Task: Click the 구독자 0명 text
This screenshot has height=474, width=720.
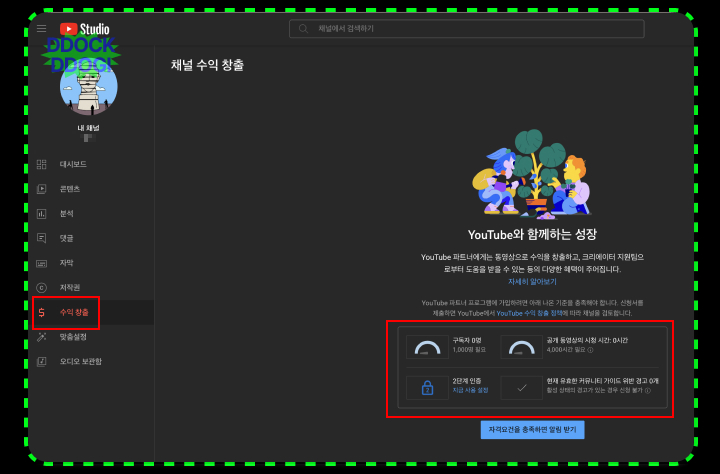Action: pos(467,340)
